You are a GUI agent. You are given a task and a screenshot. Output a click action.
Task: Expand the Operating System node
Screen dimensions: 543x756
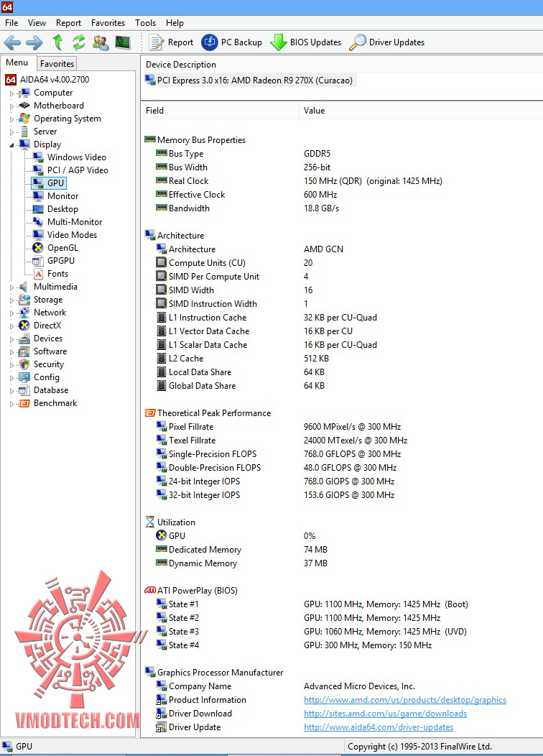pos(11,119)
